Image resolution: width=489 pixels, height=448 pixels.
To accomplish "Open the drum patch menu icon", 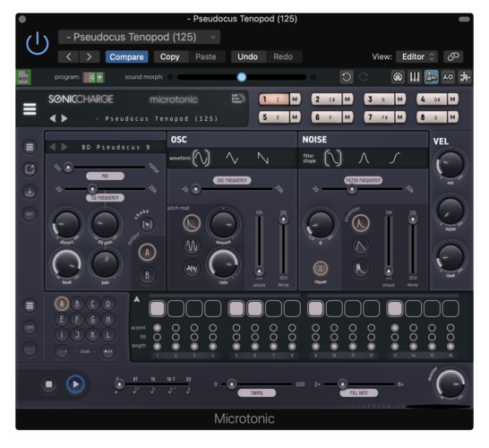I will (30, 147).
